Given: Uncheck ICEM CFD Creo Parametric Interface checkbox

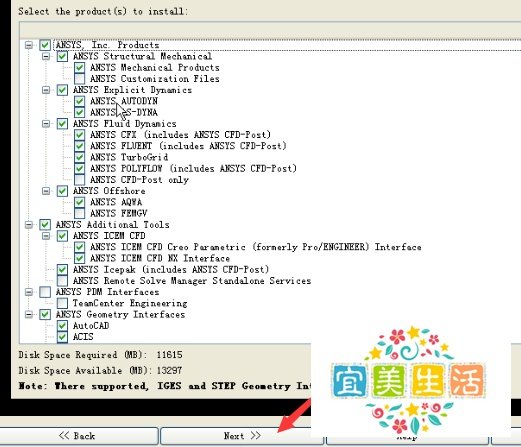Looking at the screenshot, I should [x=79, y=247].
